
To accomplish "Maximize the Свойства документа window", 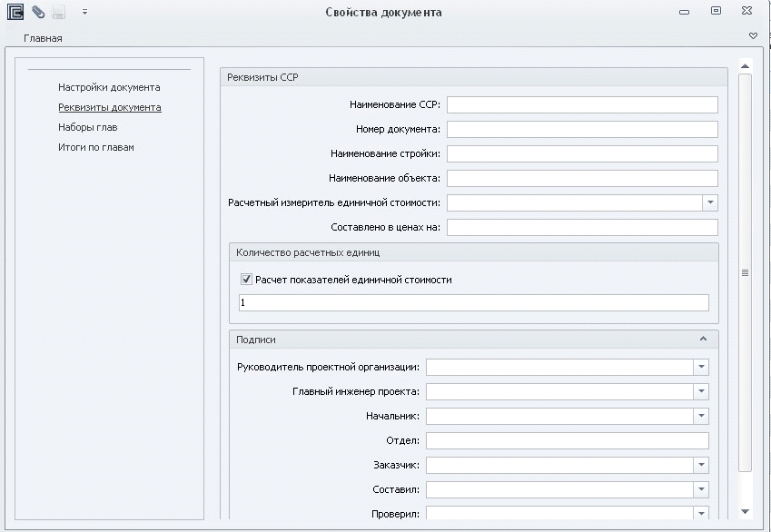I will pyautogui.click(x=716, y=11).
